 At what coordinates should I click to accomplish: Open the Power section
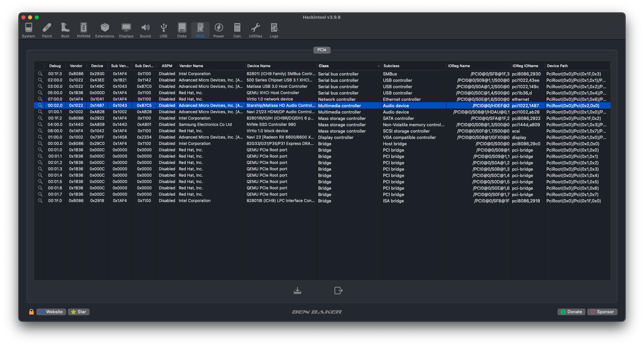pyautogui.click(x=219, y=30)
